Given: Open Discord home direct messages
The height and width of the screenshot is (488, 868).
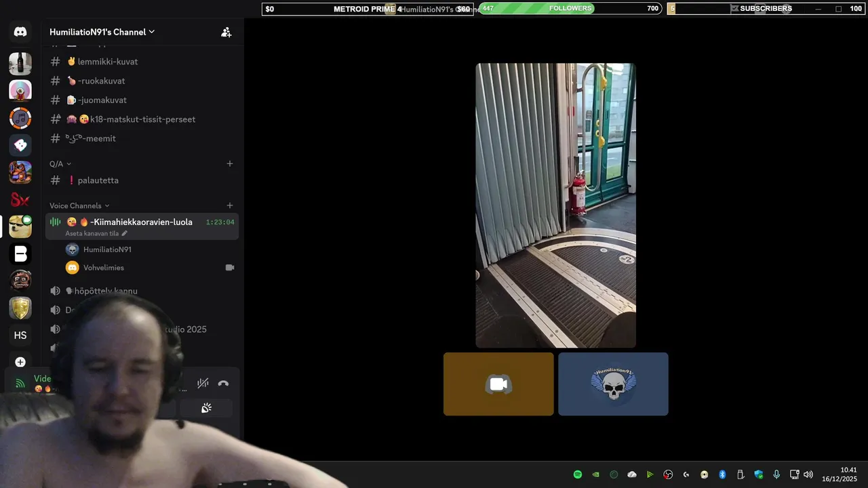Looking at the screenshot, I should click(x=20, y=32).
